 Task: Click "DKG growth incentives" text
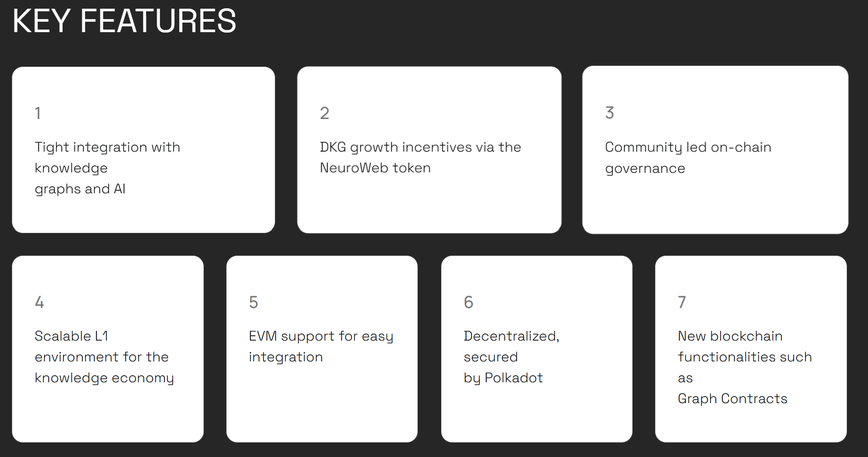(x=420, y=147)
